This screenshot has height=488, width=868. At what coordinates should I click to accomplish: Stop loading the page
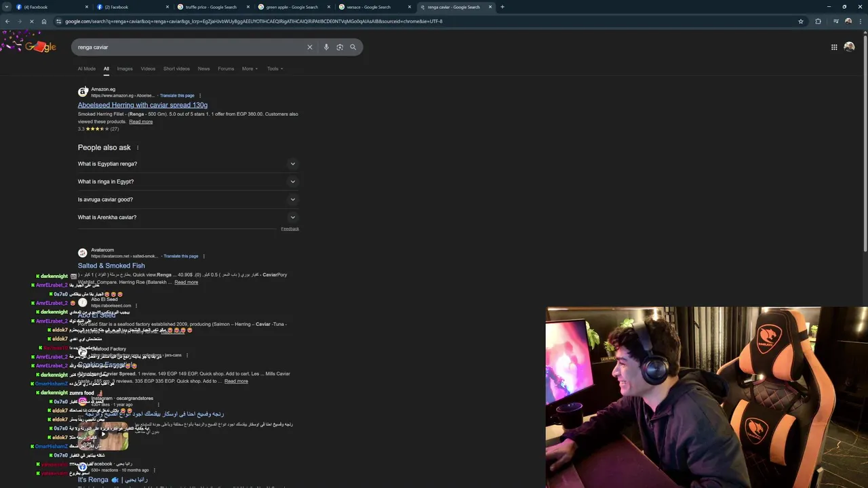tap(32, 21)
